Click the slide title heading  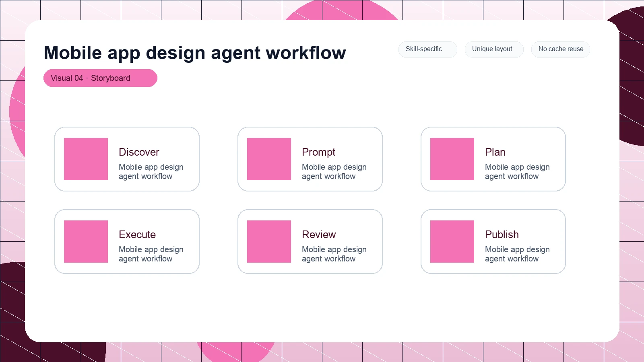click(195, 53)
